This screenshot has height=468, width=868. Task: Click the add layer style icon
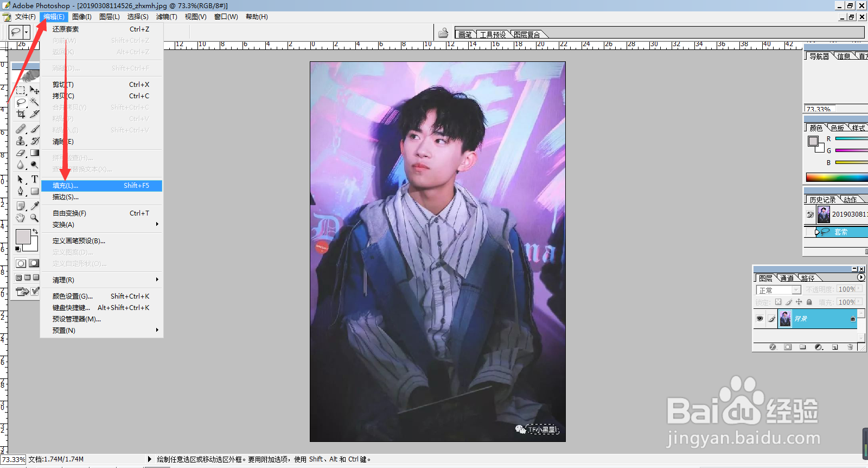[773, 347]
